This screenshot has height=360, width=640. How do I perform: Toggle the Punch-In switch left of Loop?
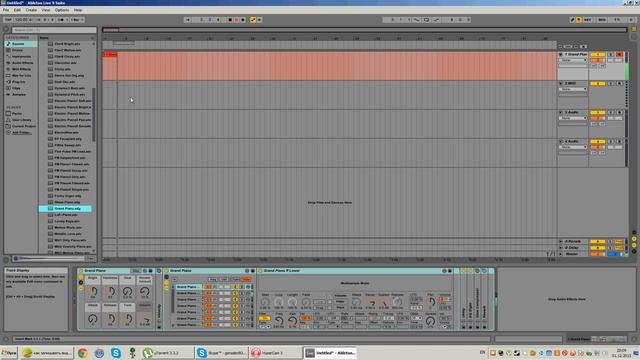[x=417, y=20]
